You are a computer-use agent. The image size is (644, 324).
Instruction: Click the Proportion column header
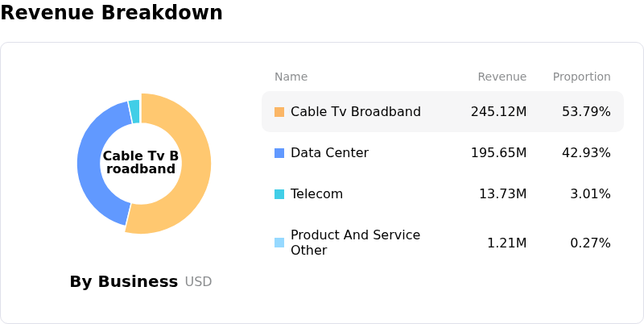[581, 77]
